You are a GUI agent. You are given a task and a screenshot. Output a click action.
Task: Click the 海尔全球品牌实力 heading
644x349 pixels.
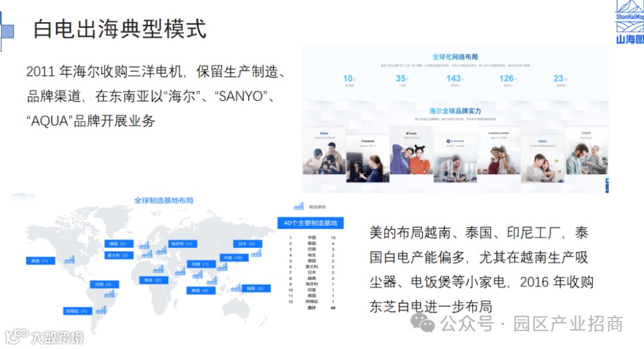(454, 111)
